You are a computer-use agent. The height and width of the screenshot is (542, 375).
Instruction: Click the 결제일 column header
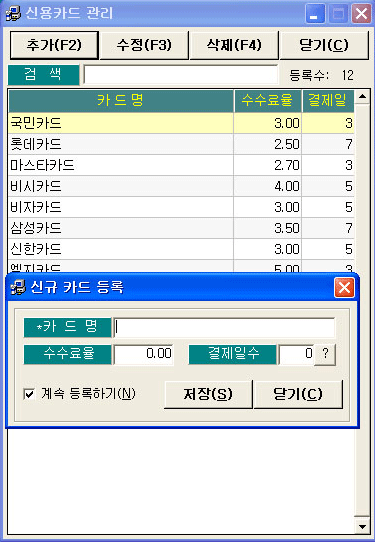(x=328, y=101)
